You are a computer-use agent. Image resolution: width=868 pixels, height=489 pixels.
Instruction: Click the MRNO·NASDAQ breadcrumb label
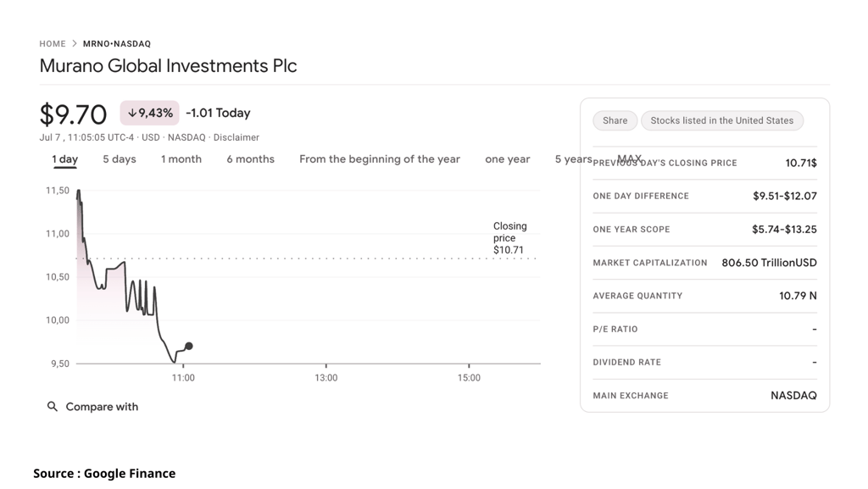point(117,44)
